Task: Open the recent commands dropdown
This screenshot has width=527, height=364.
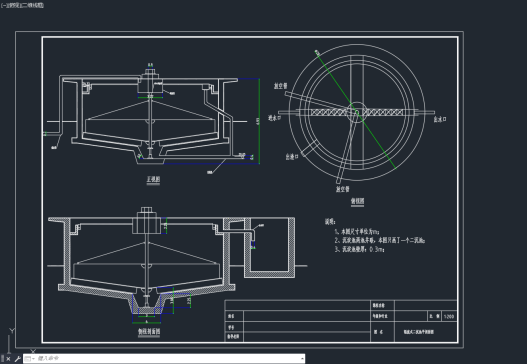Action: coord(29,359)
